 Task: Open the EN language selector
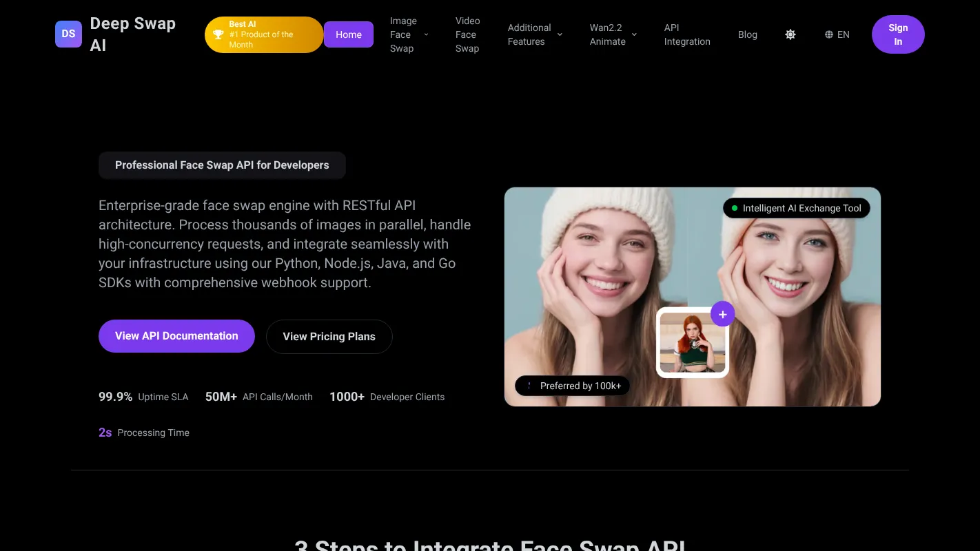click(837, 34)
